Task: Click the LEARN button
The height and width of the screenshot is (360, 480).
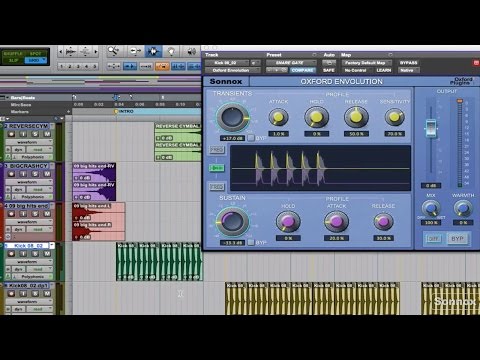Action: (384, 70)
